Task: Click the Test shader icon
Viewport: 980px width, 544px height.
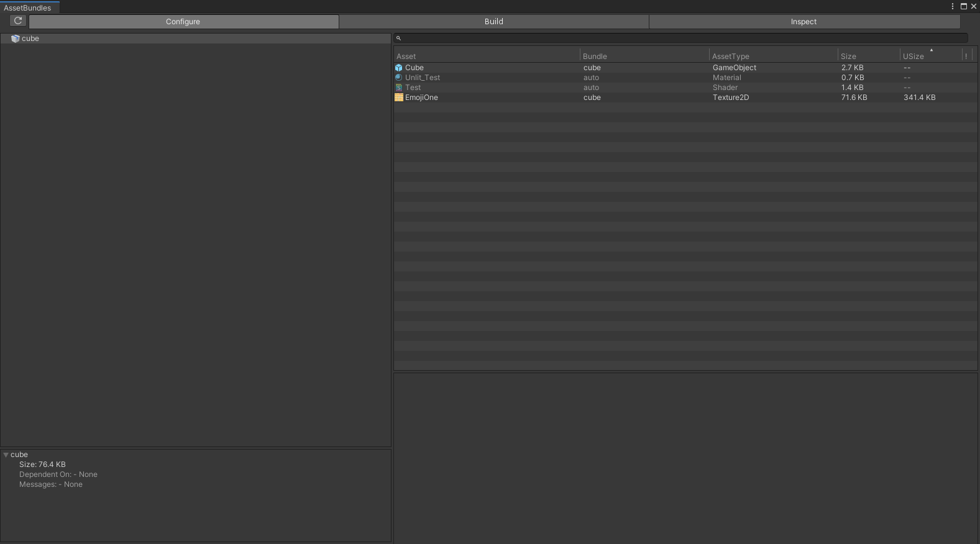Action: point(399,88)
